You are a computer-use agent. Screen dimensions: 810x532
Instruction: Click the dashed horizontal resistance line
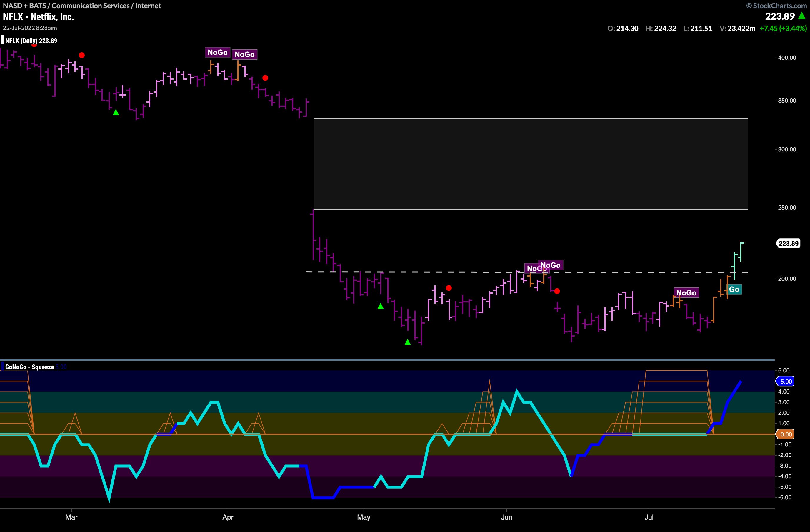point(527,272)
